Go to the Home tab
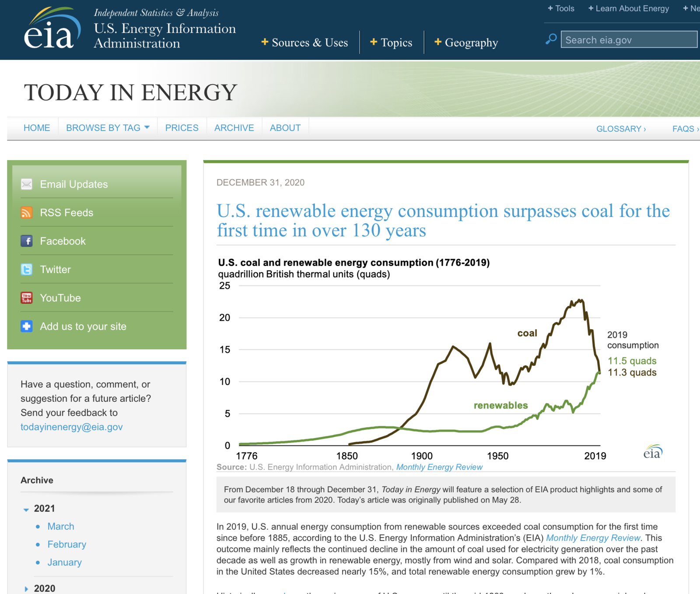Screen dimensions: 700x594 [x=37, y=128]
